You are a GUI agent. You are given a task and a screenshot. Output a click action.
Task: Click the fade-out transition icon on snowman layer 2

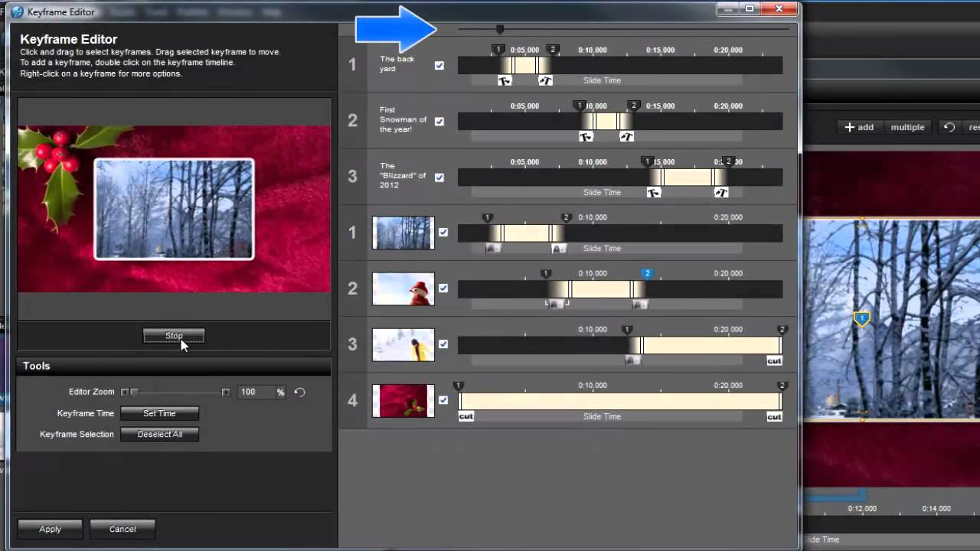[640, 305]
